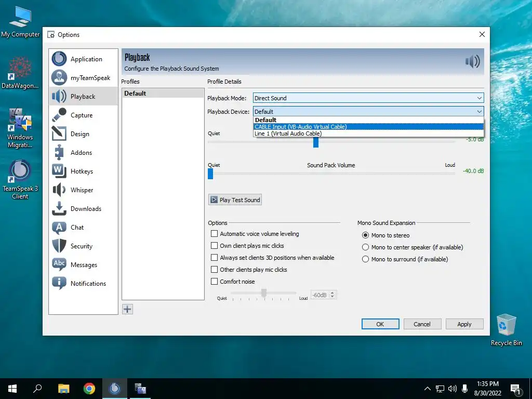Select Line 1 (Virtual Audio Cable)
This screenshot has width=532, height=399.
pyautogui.click(x=368, y=134)
